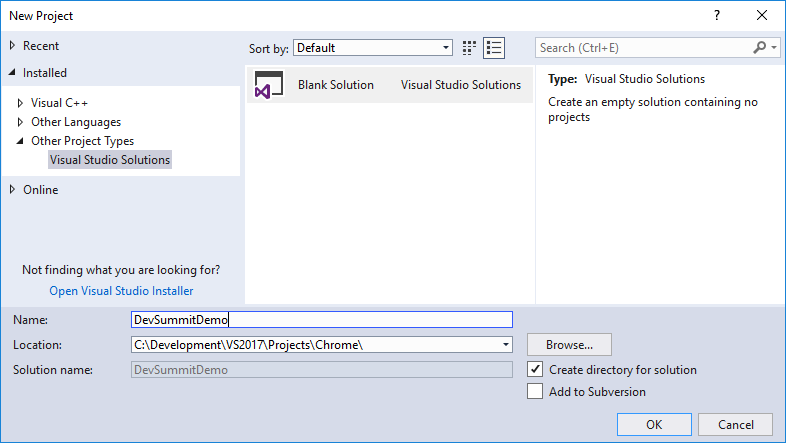Viewport: 786px width, 443px height.
Task: Switch to medium icons list view
Action: coord(494,48)
